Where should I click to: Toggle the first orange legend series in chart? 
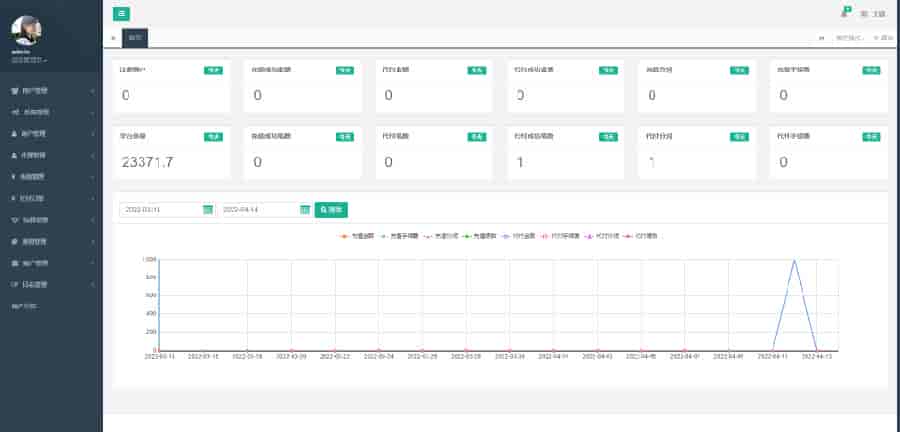tap(344, 236)
